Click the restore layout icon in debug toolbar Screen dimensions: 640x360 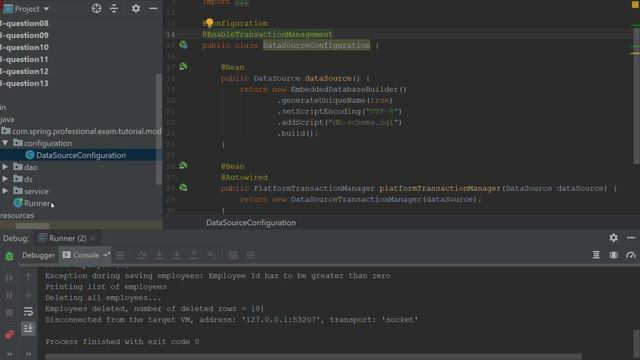tap(613, 255)
